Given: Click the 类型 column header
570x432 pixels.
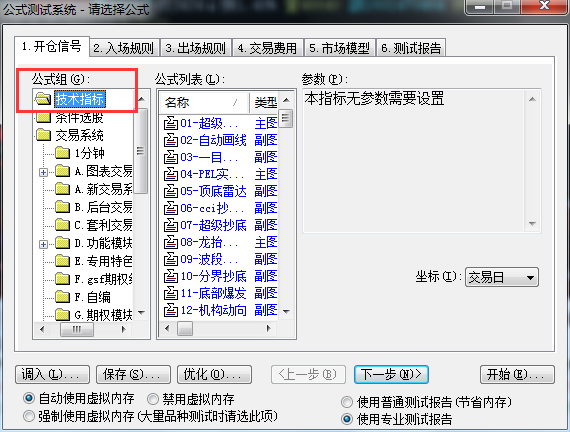Looking at the screenshot, I should 264,103.
